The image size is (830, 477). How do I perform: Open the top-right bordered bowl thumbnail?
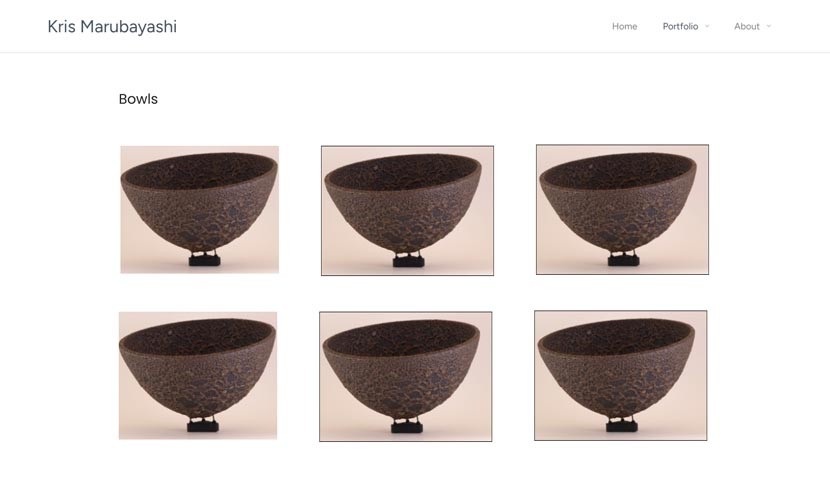click(622, 210)
